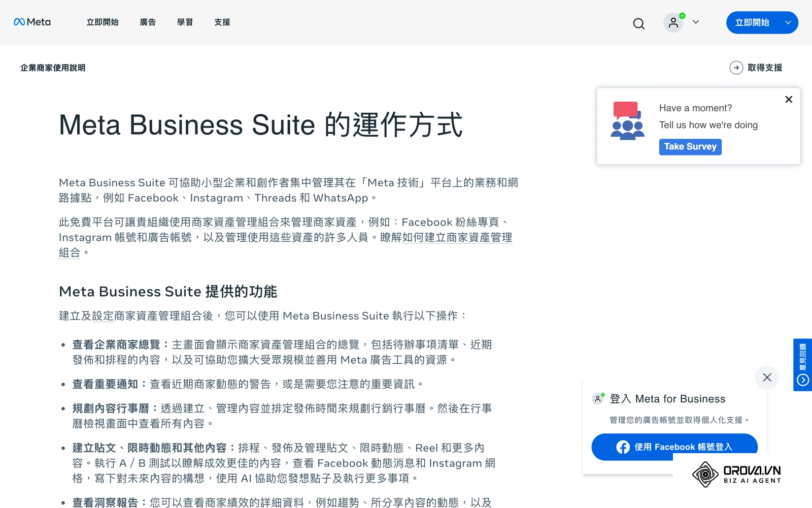Screen dimensions: 812x508
Task: Open the 支援 menu item
Action: click(x=222, y=22)
